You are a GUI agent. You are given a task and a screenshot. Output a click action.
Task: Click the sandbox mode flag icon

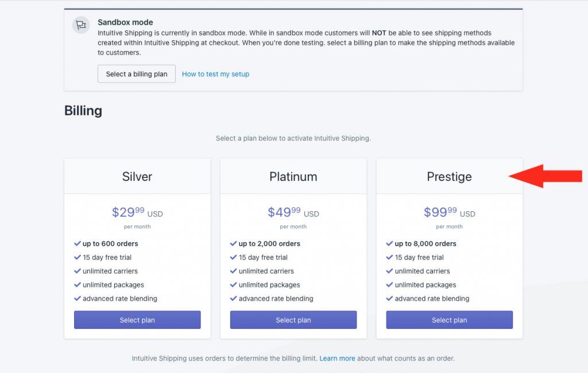80,25
